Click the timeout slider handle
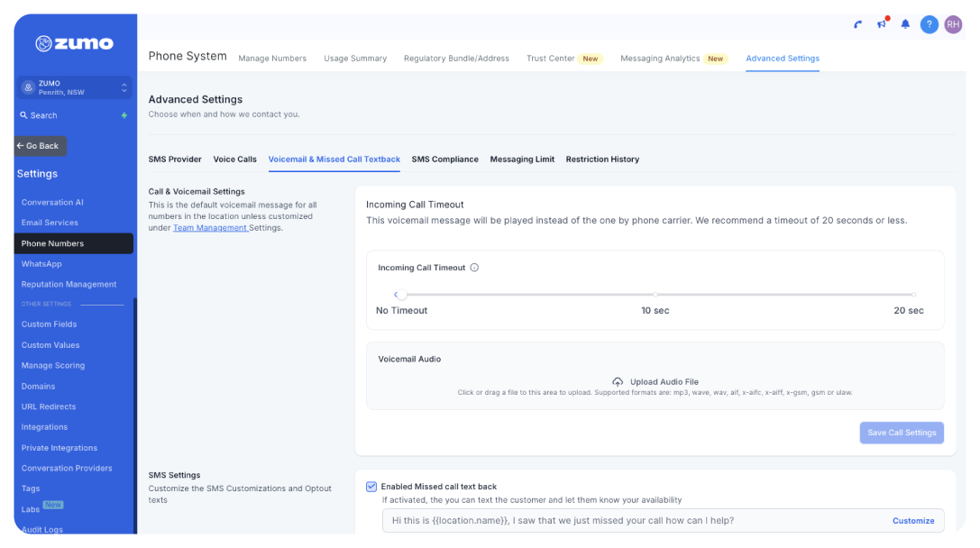980x548 pixels. click(x=401, y=295)
